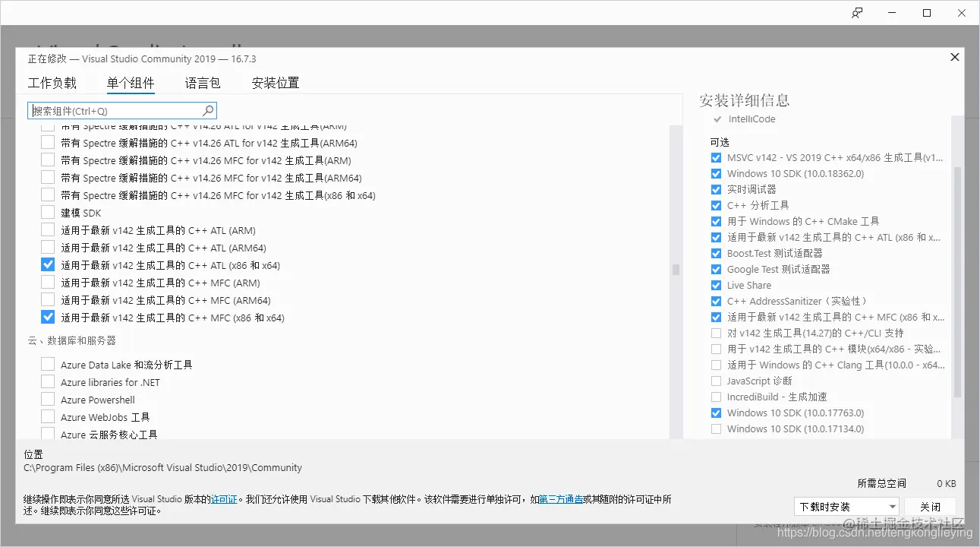Check Spectre MFC v142 (x86 和 x64) box

pyautogui.click(x=48, y=195)
